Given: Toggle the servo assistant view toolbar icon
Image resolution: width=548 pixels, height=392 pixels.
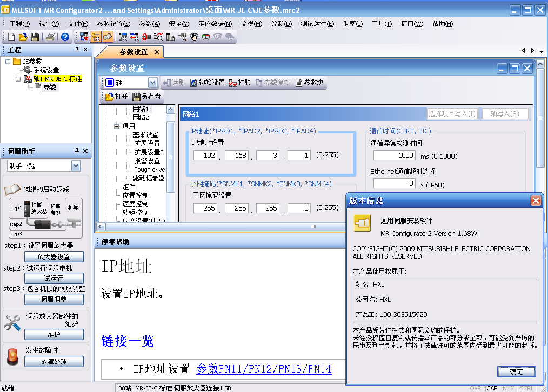Looking at the screenshot, I should pyautogui.click(x=108, y=37).
